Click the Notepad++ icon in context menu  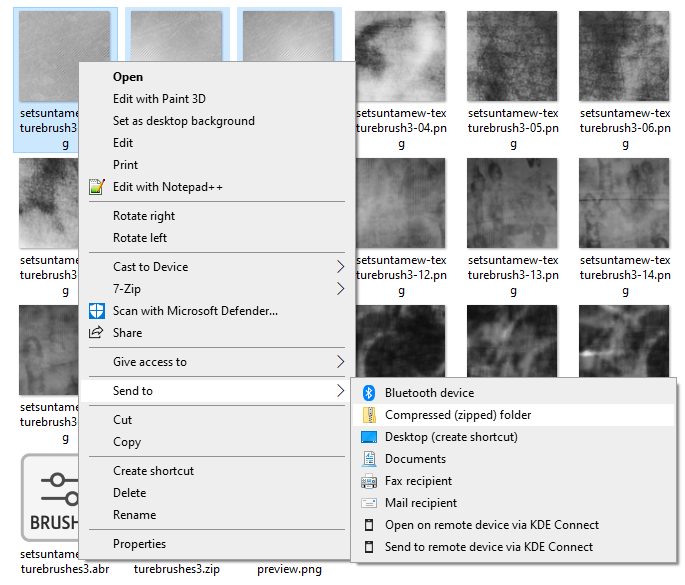click(x=97, y=187)
